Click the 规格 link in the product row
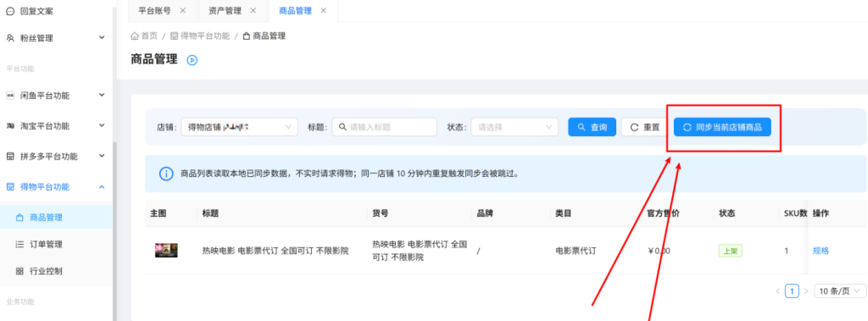 pos(821,251)
